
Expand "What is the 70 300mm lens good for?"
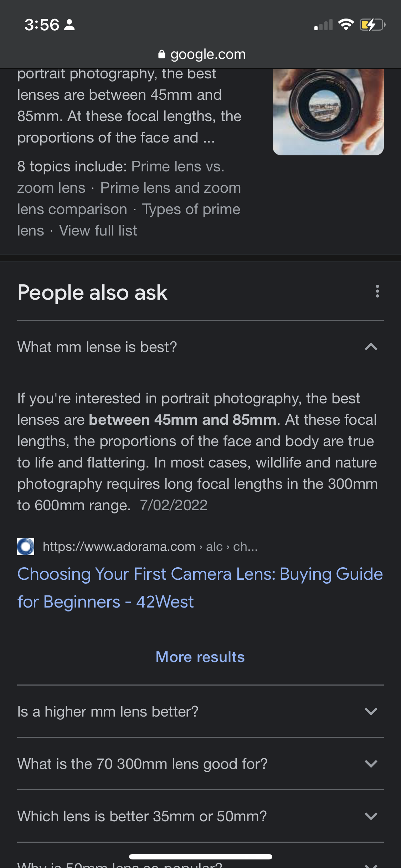(x=200, y=764)
